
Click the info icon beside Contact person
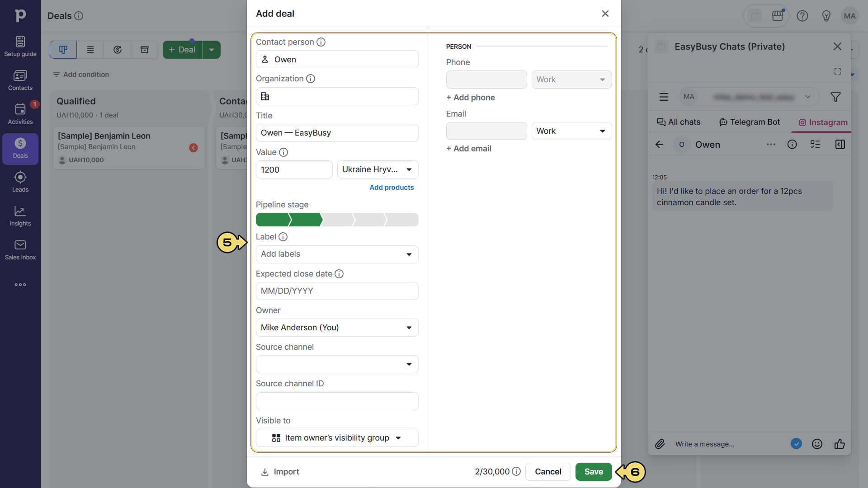(321, 42)
